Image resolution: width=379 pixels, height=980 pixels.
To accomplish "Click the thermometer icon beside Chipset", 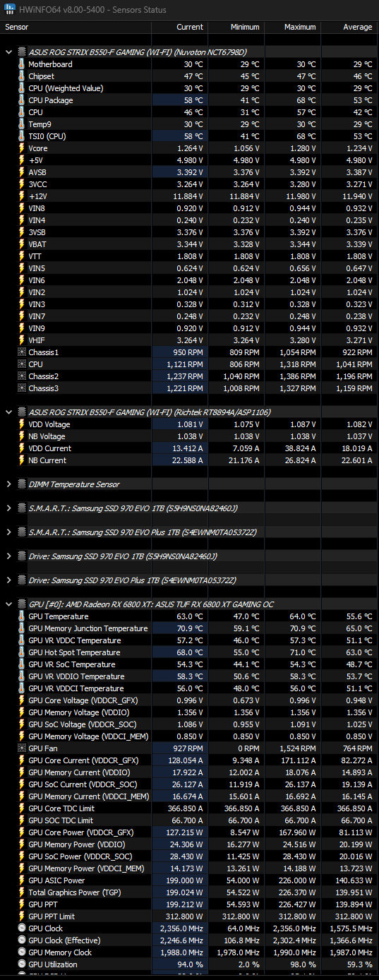I will point(22,76).
